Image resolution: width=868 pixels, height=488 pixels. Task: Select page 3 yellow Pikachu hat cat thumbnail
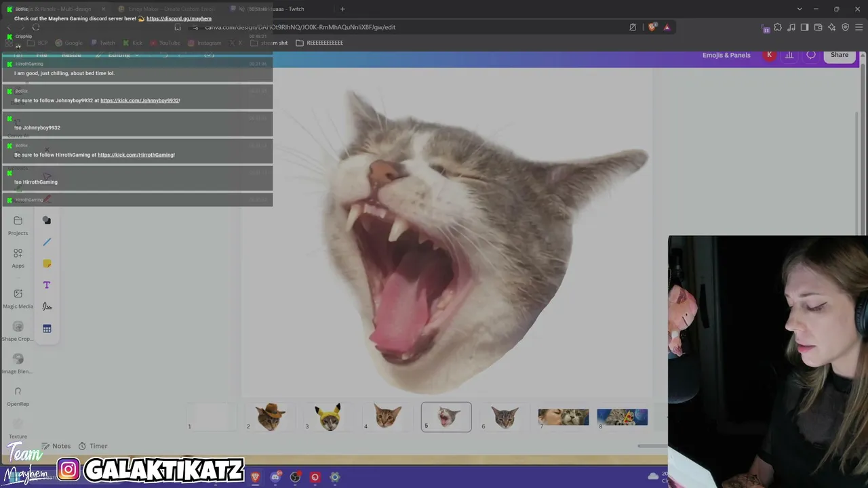pyautogui.click(x=329, y=417)
